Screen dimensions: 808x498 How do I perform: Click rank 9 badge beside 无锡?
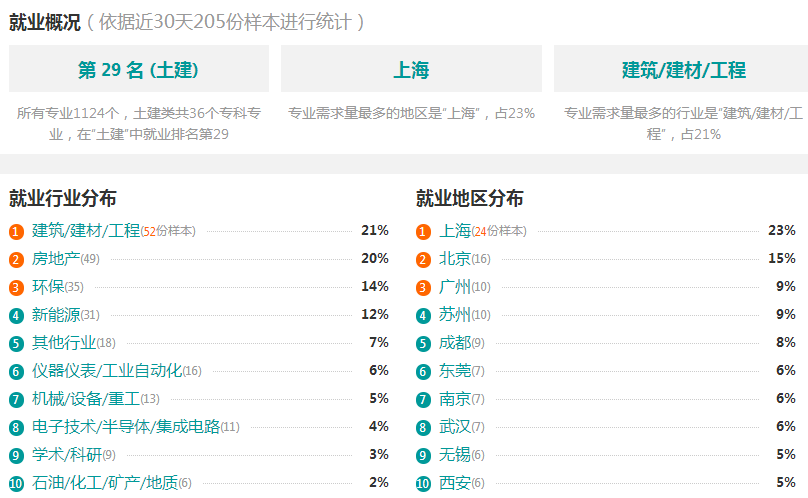coord(423,456)
